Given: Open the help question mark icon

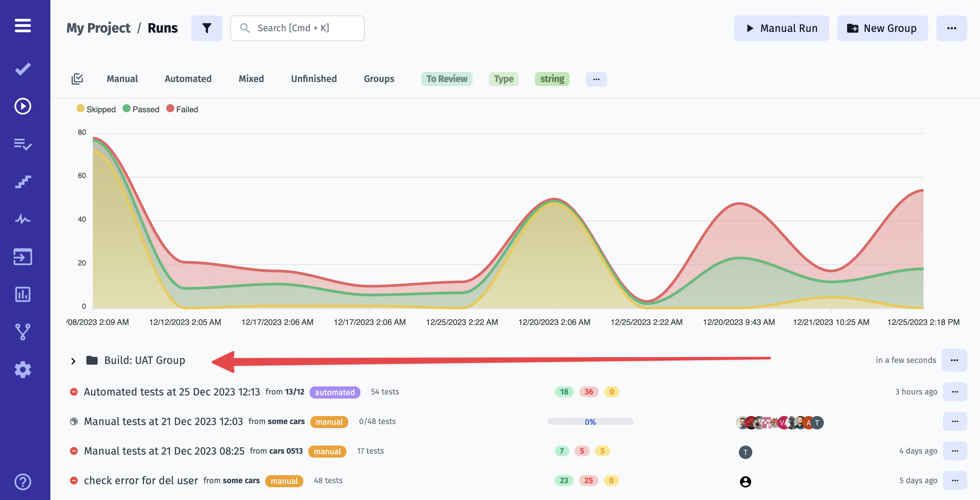Looking at the screenshot, I should [x=23, y=482].
